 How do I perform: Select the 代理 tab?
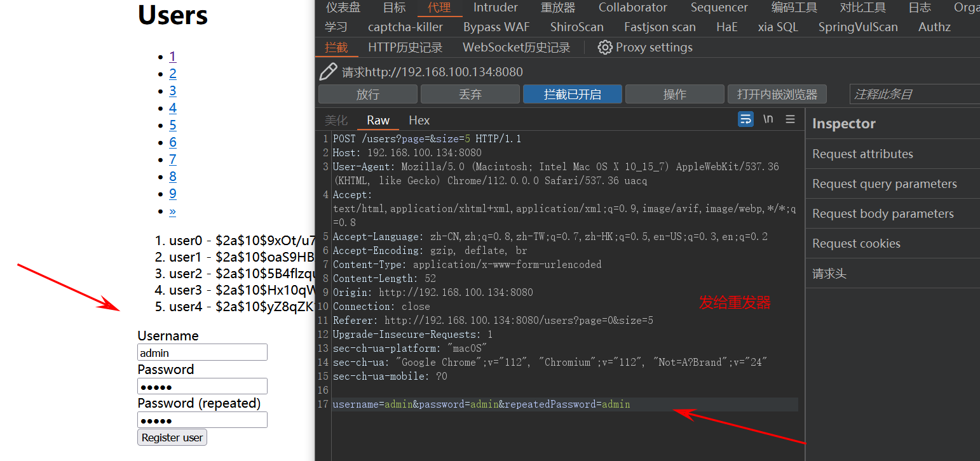pos(439,8)
